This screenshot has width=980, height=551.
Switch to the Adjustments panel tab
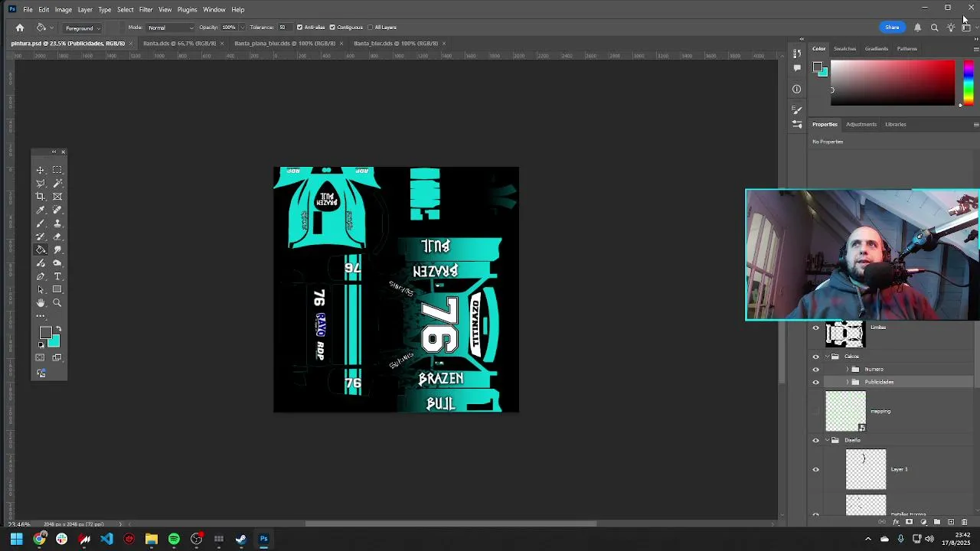click(x=861, y=124)
